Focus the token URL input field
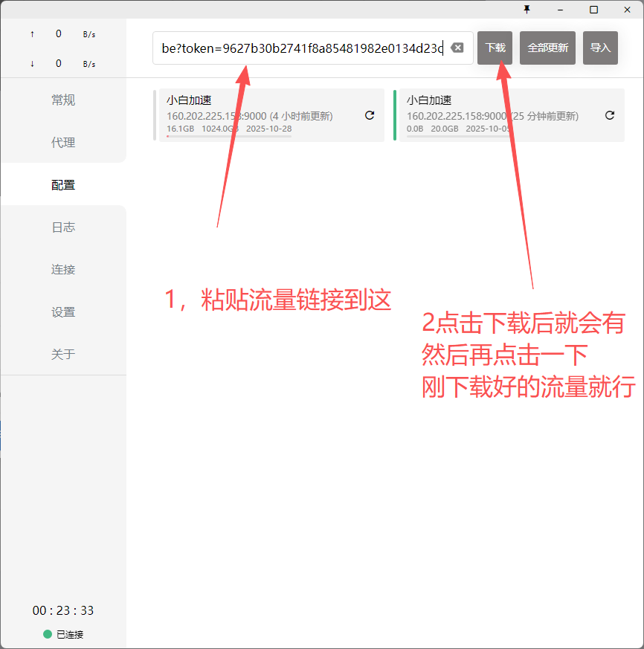This screenshot has height=649, width=644. pos(301,48)
